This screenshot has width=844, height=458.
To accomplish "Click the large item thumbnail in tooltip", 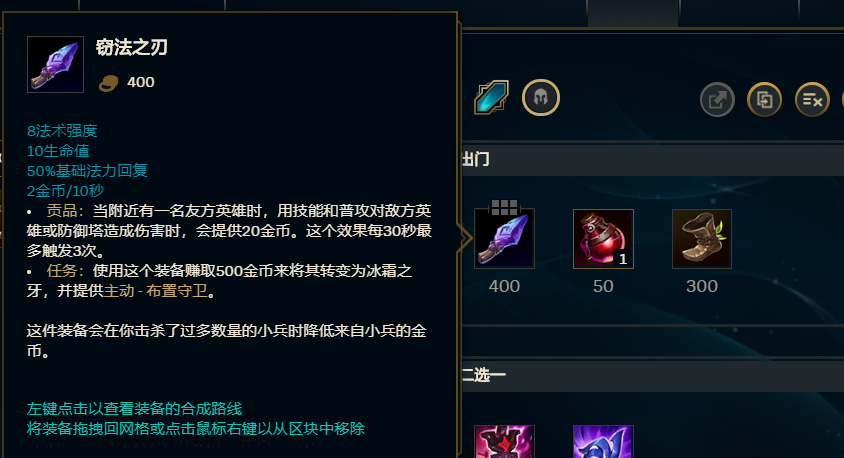I will point(55,65).
